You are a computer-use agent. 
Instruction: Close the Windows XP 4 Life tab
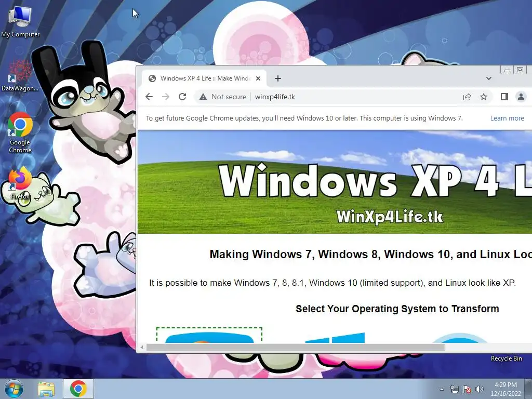point(258,78)
